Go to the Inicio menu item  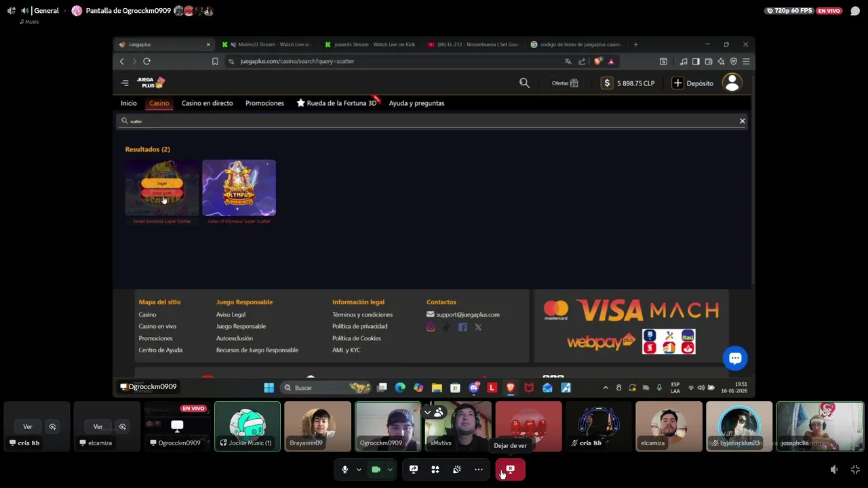click(x=129, y=103)
